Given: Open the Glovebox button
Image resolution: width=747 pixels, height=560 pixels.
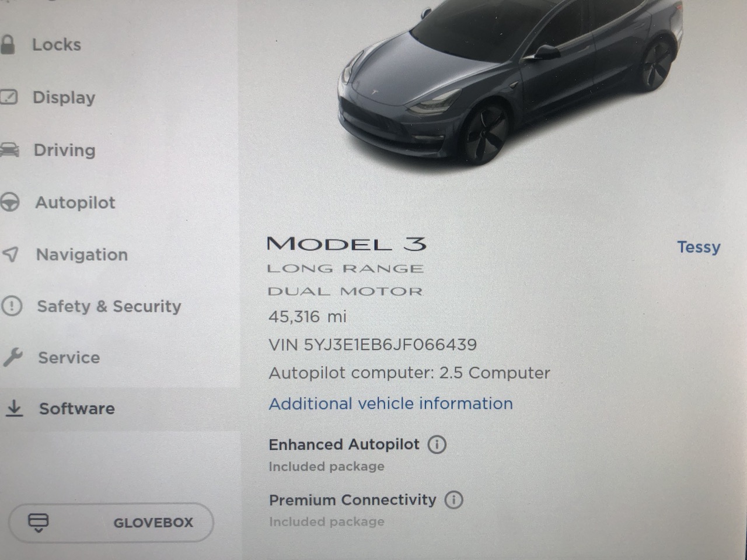Looking at the screenshot, I should click(111, 522).
